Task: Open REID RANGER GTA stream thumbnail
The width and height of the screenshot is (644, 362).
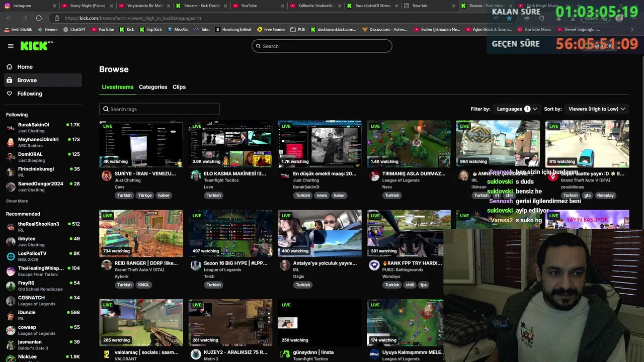Action: tap(141, 233)
